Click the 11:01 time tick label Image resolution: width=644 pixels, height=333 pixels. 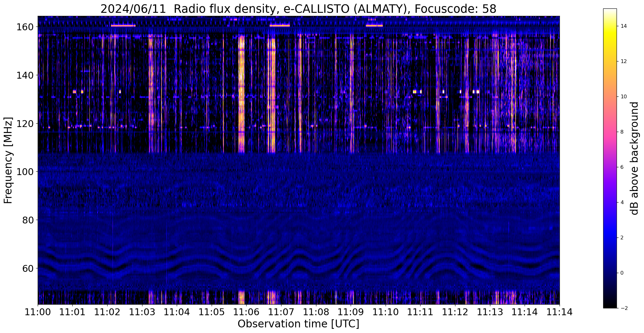pos(73,312)
